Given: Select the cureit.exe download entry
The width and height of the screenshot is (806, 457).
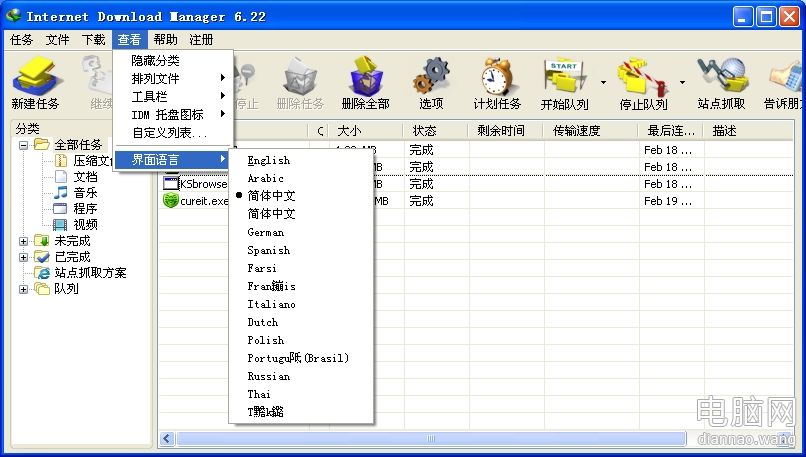Looking at the screenshot, I should (203, 201).
